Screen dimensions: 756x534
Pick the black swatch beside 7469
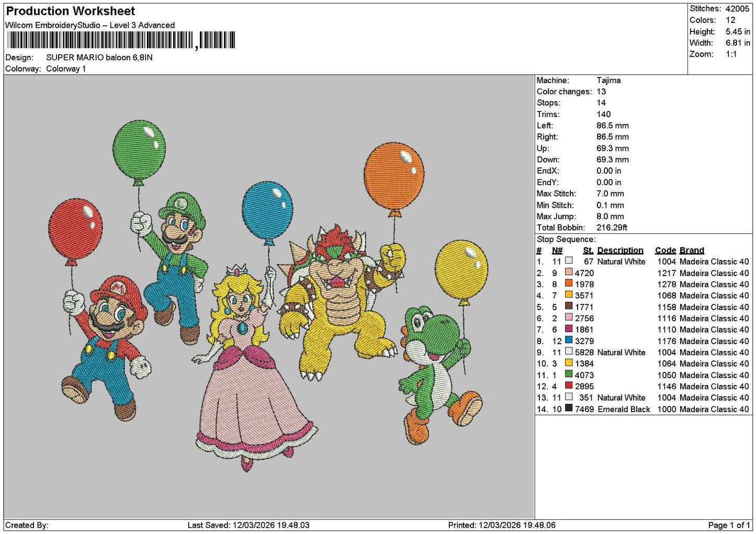[x=569, y=408]
